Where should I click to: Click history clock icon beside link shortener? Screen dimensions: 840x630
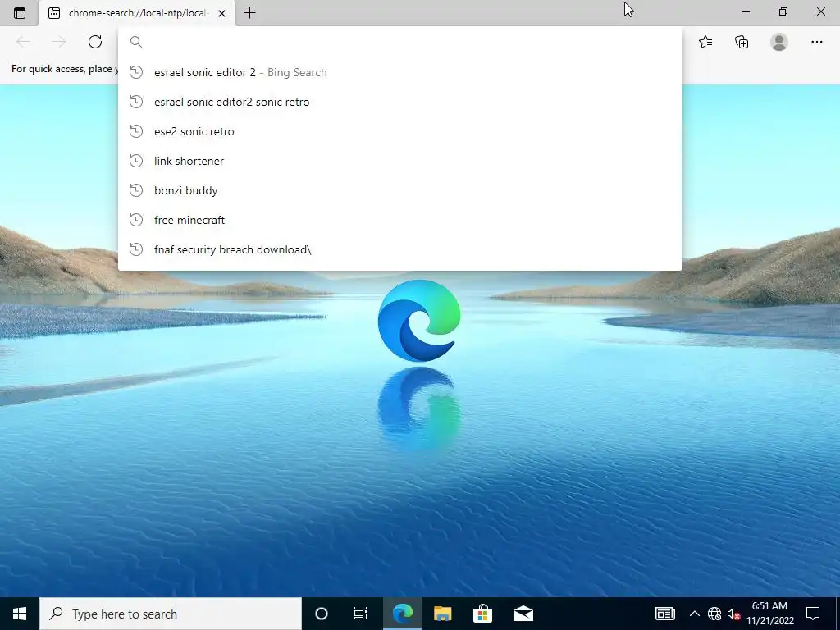pos(136,161)
